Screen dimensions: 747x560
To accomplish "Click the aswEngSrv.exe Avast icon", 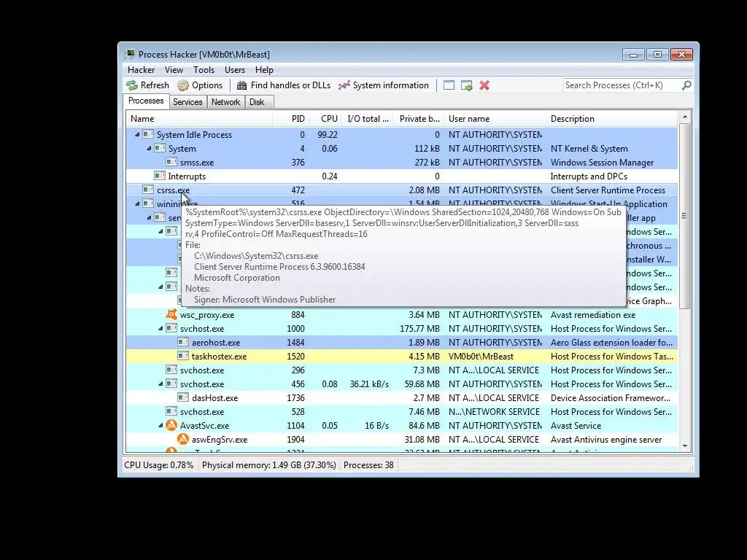I will [183, 439].
